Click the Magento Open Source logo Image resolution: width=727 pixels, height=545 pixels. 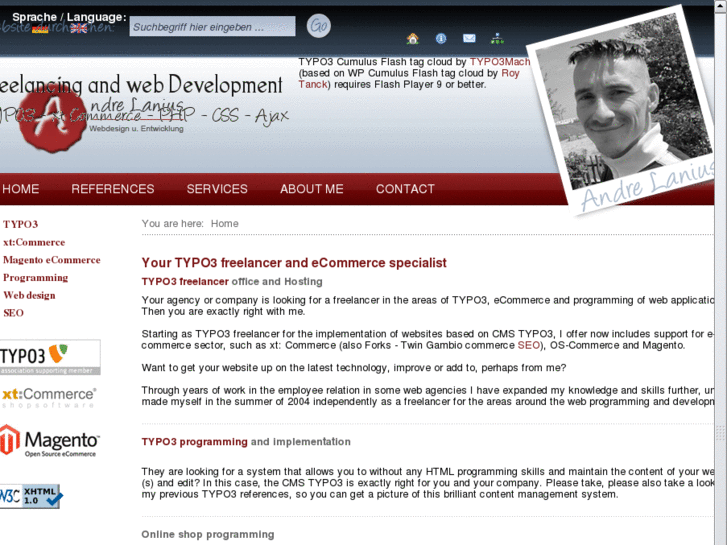[50, 441]
